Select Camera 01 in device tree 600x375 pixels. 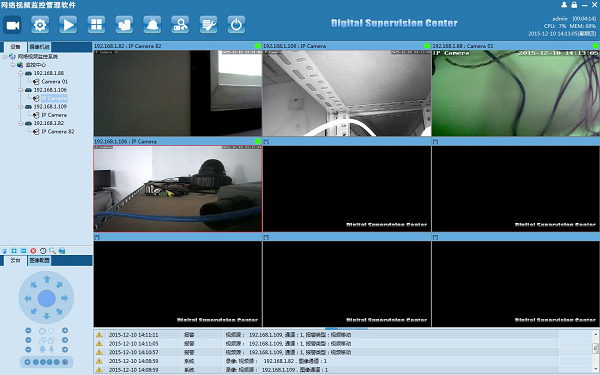(54, 82)
